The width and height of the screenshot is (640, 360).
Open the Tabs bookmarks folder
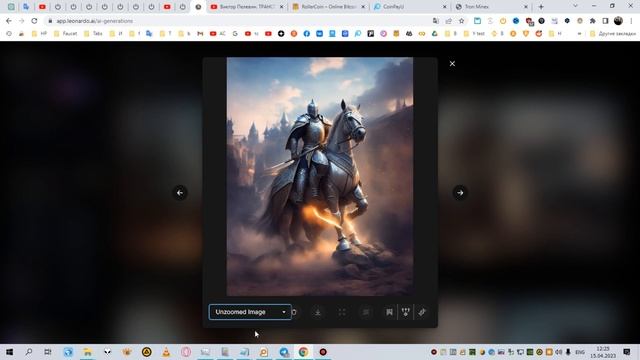93,33
